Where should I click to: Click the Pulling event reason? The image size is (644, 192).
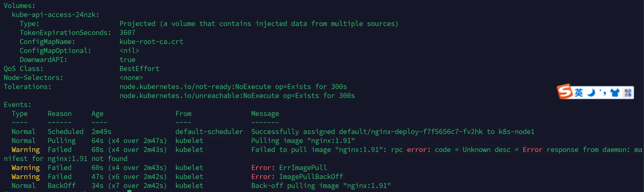click(62, 141)
